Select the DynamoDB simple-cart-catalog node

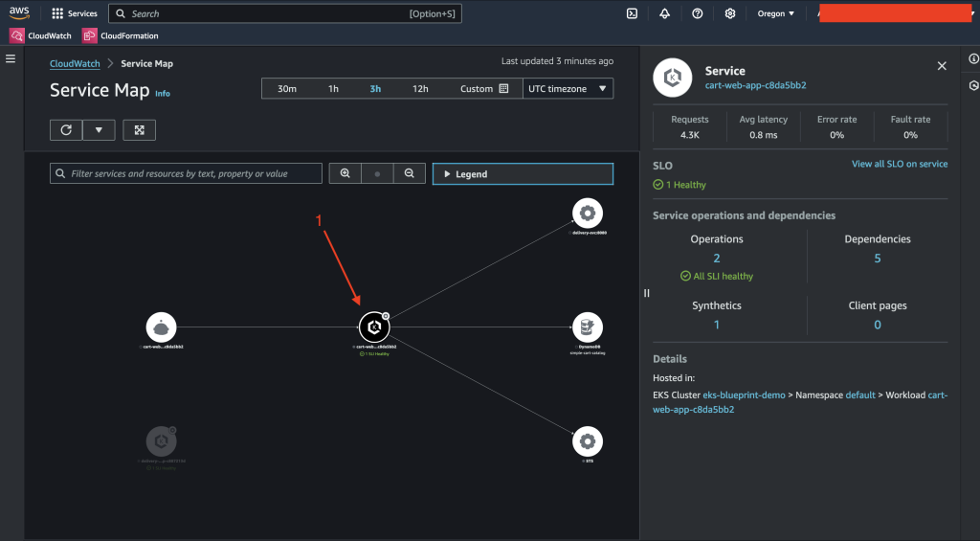[588, 327]
